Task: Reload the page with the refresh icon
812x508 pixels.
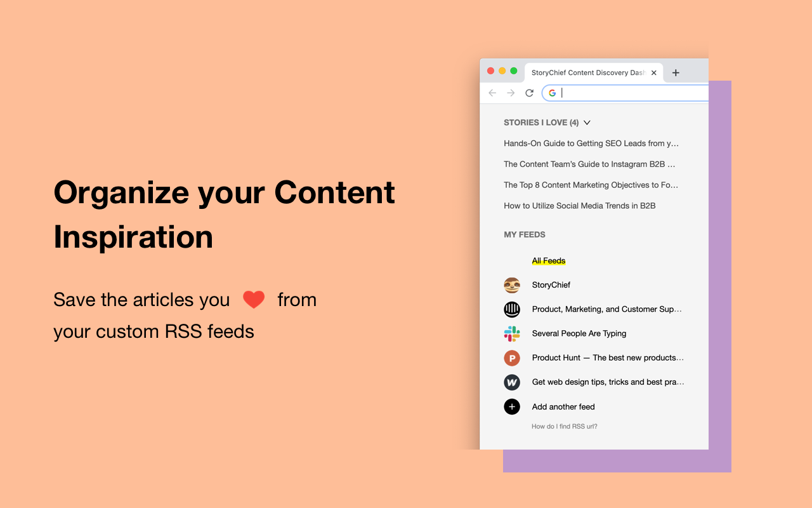Action: [x=529, y=93]
